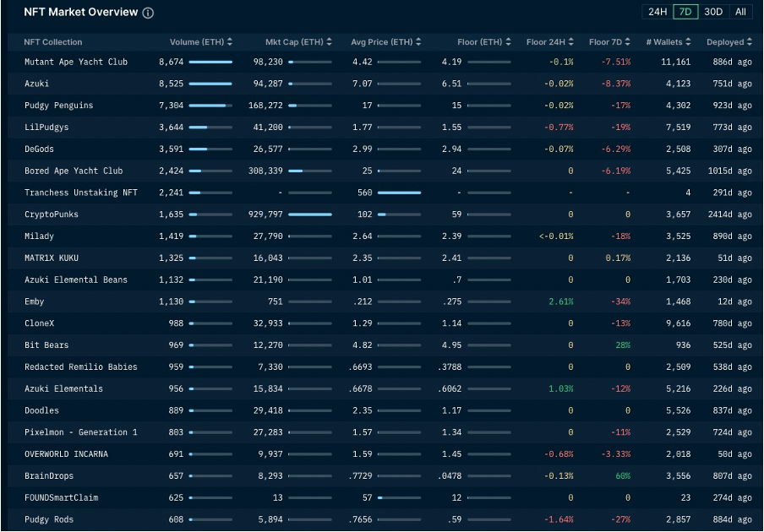
Task: Open the Bored Ape Yacht Club collection
Action: (x=74, y=171)
